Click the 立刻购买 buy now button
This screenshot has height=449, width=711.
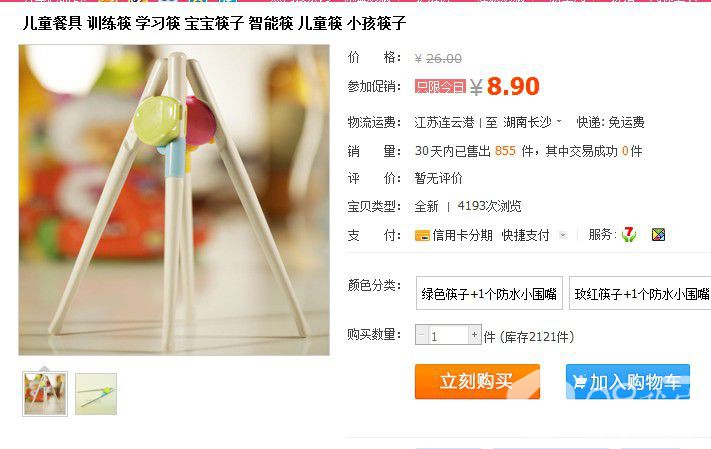[477, 381]
